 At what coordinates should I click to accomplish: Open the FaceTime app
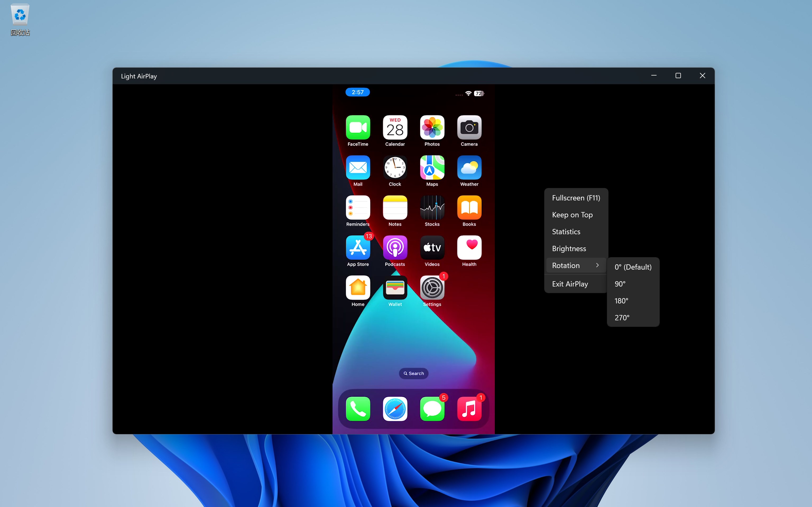(x=358, y=128)
